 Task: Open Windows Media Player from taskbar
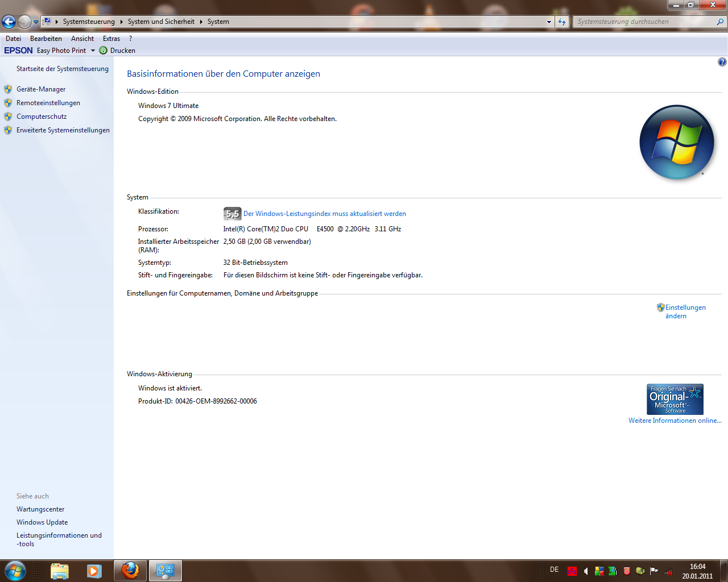tap(94, 571)
